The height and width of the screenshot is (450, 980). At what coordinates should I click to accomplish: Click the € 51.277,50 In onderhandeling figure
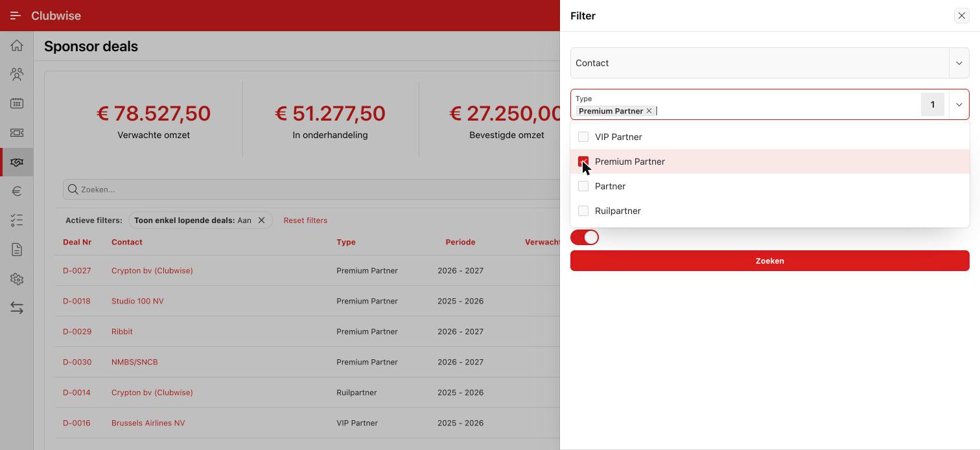click(330, 113)
